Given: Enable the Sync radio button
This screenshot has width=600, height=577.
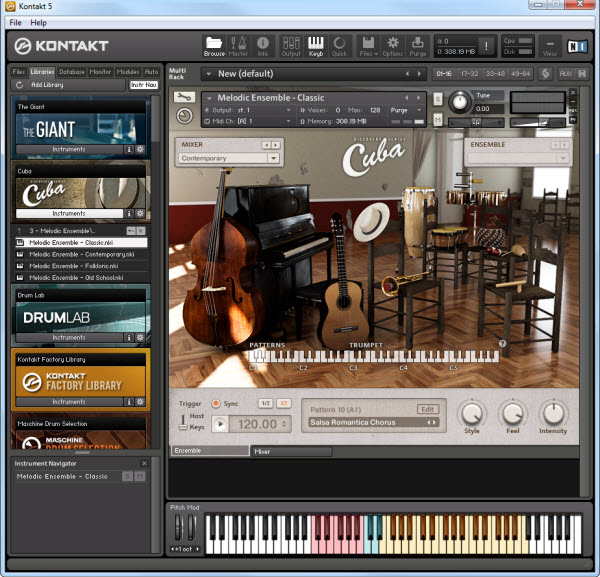Looking at the screenshot, I should pos(216,403).
